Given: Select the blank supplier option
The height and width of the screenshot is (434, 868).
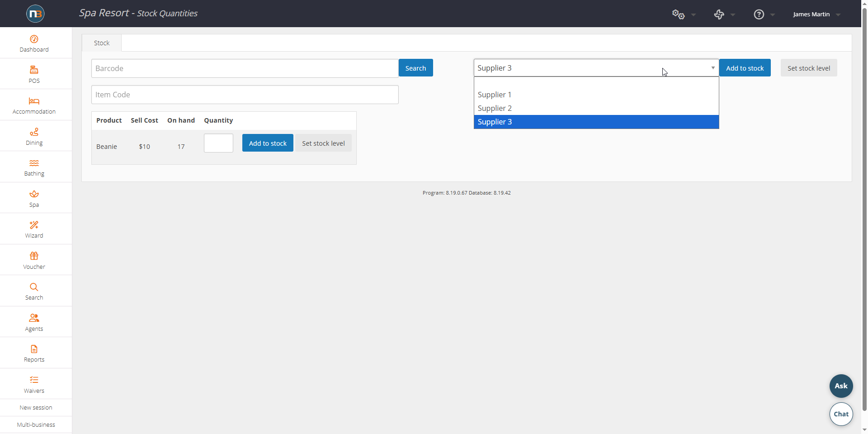Looking at the screenshot, I should coord(596,82).
